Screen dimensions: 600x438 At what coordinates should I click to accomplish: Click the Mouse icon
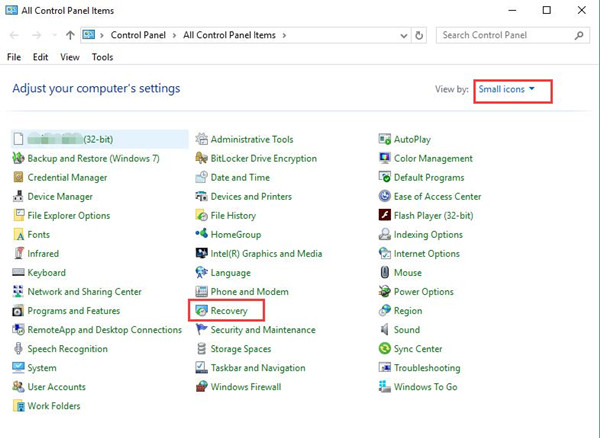[385, 272]
